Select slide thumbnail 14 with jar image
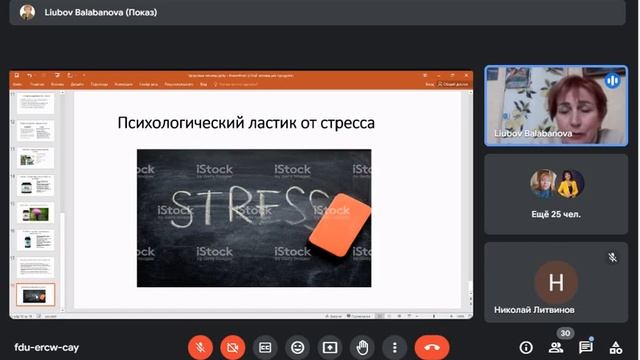This screenshot has height=360, width=640. (36, 185)
